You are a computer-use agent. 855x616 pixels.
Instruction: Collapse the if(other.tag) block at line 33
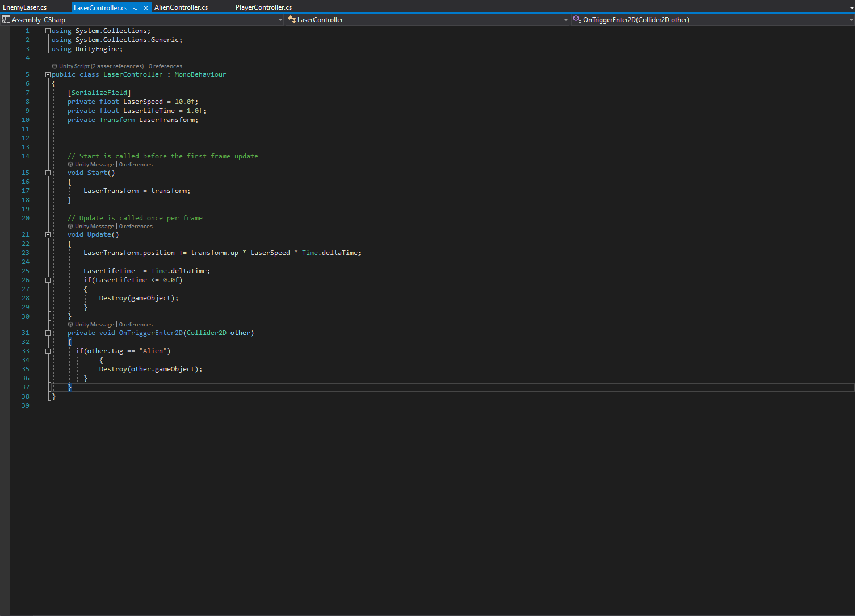click(x=48, y=351)
